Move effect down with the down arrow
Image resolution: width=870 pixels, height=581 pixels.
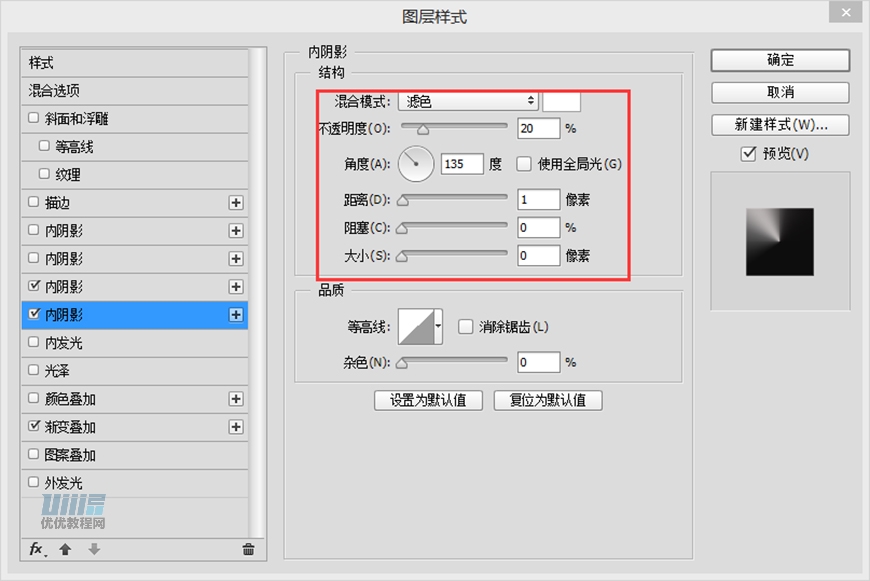(x=94, y=549)
